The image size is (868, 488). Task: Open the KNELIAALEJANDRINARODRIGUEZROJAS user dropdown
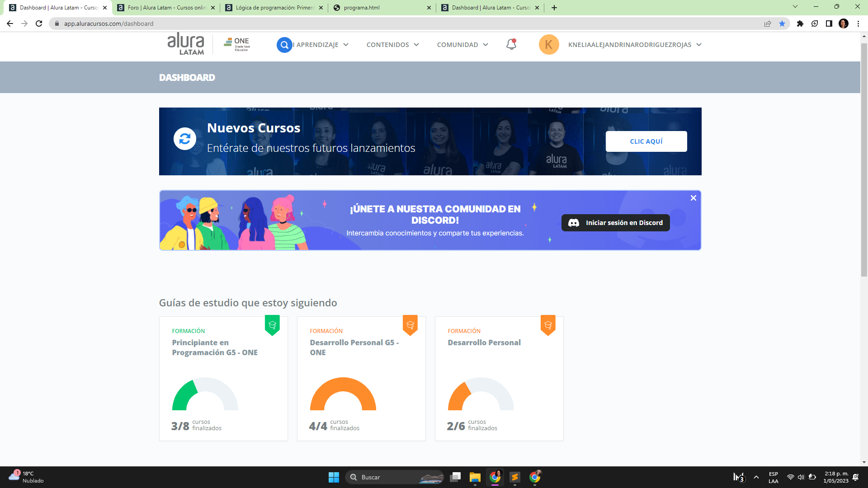tap(635, 45)
